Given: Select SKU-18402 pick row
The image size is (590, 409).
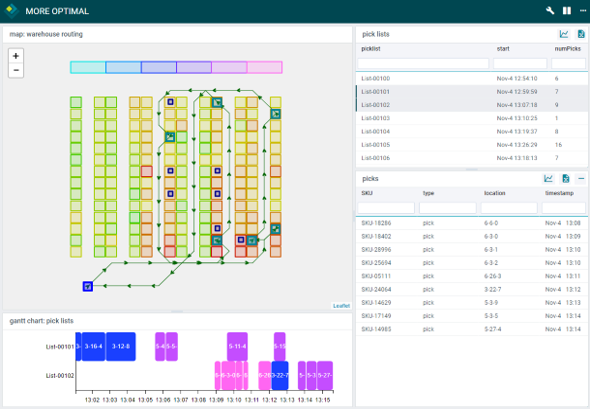Looking at the screenshot, I should coord(471,236).
